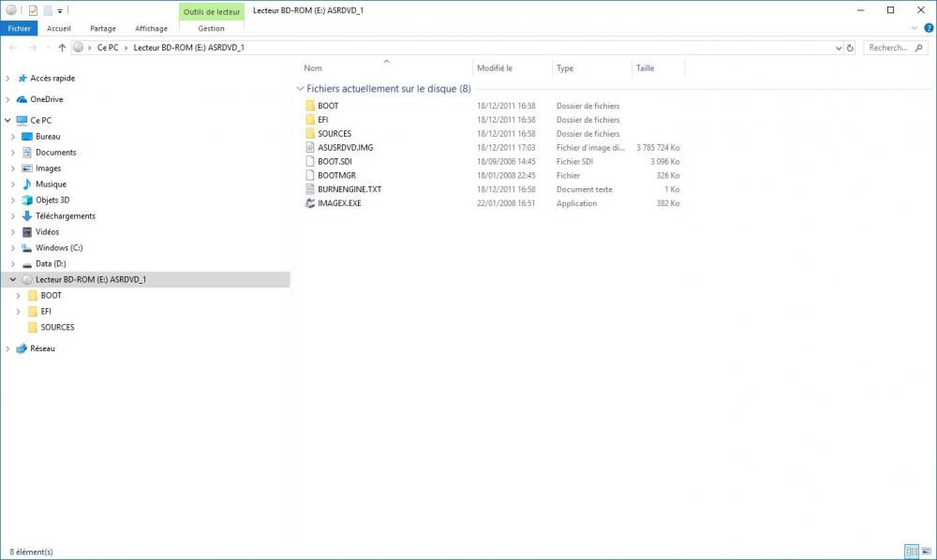This screenshot has width=937, height=560.
Task: Open the Fichier menu tab
Action: 19,29
